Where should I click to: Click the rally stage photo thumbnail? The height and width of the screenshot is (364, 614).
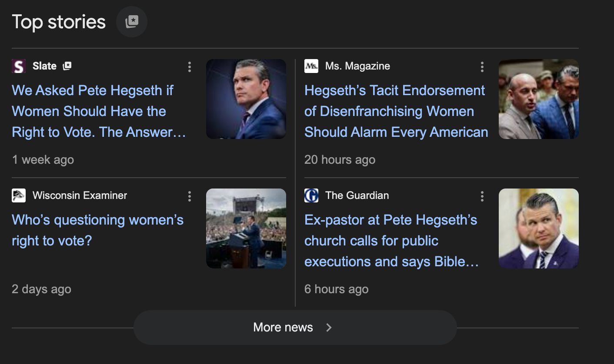pyautogui.click(x=246, y=228)
